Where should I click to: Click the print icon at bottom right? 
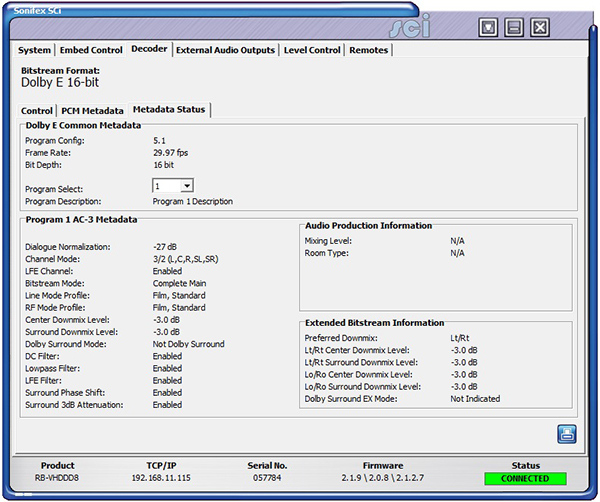tap(567, 434)
